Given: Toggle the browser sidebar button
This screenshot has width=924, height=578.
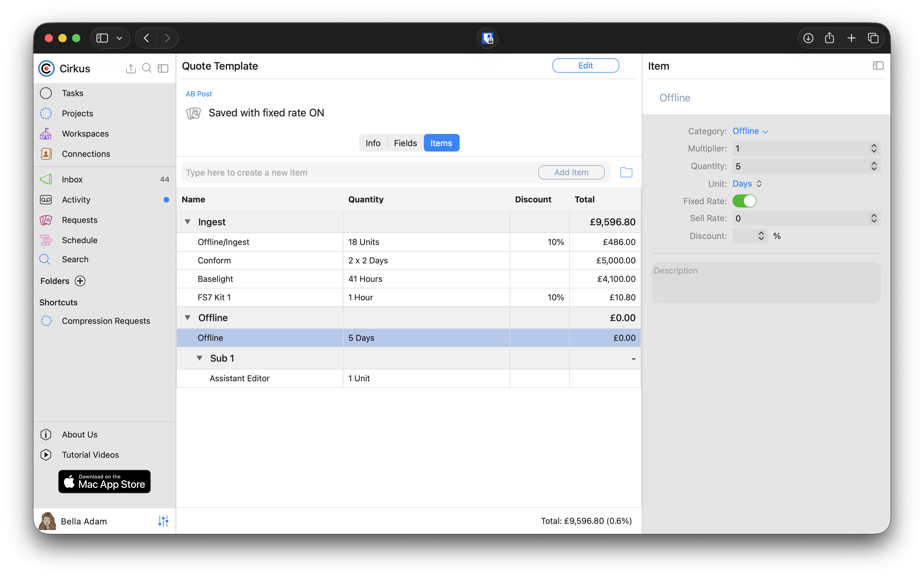Looking at the screenshot, I should (102, 38).
